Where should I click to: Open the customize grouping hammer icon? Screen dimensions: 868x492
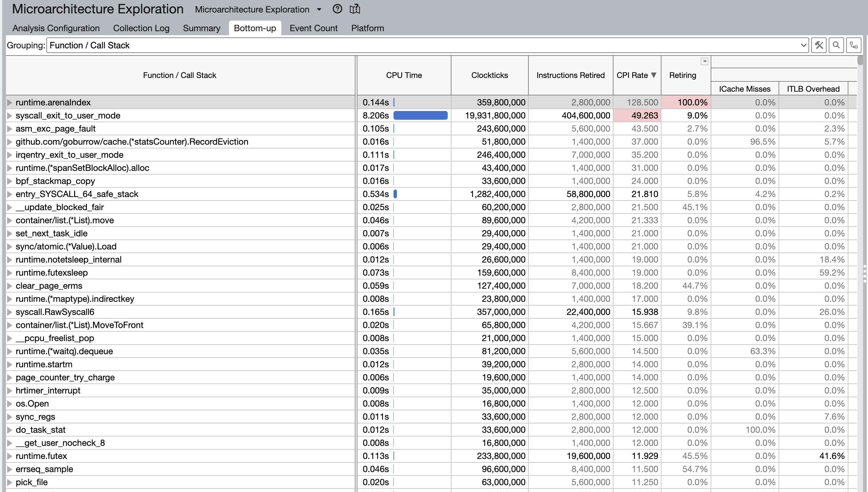819,45
